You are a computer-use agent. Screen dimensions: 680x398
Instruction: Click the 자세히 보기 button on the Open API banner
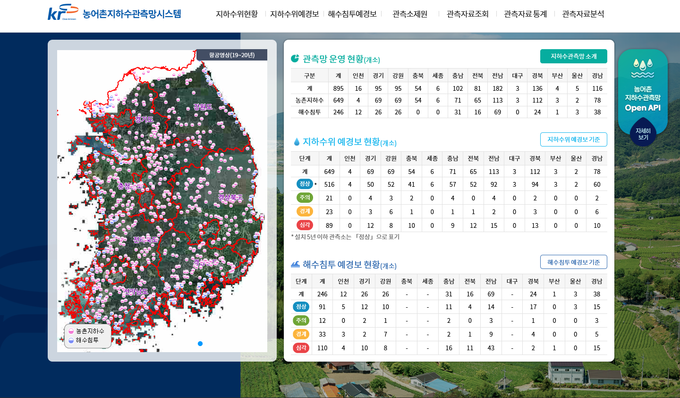(643, 134)
